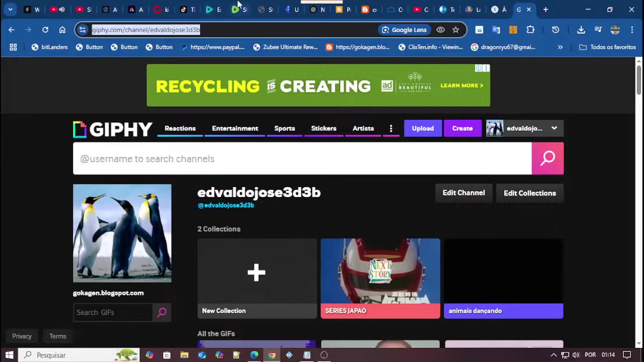Image resolution: width=644 pixels, height=362 pixels.
Task: Click the 2 Collections heading
Action: click(219, 229)
